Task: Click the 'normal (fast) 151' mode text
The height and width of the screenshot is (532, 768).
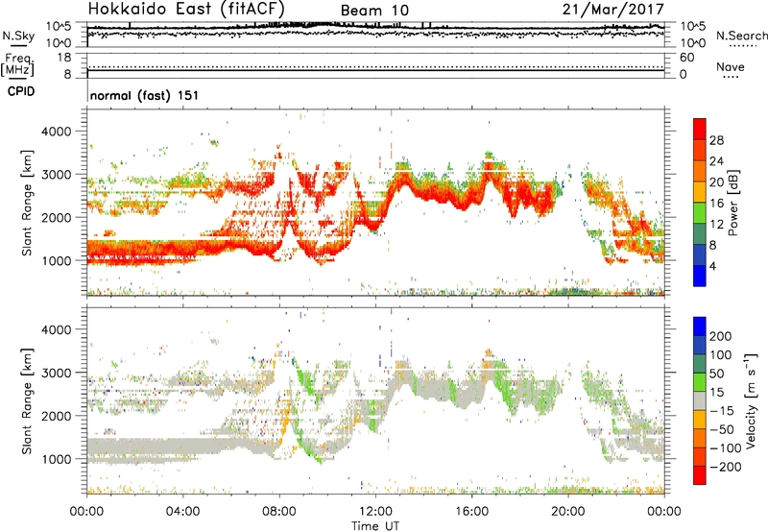Action: [x=145, y=95]
